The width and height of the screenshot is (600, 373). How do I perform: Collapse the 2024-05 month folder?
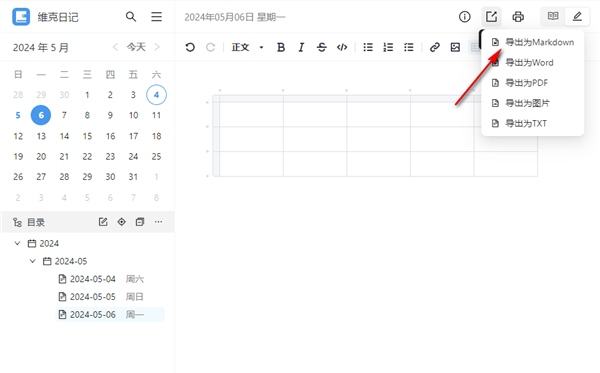pyautogui.click(x=33, y=261)
